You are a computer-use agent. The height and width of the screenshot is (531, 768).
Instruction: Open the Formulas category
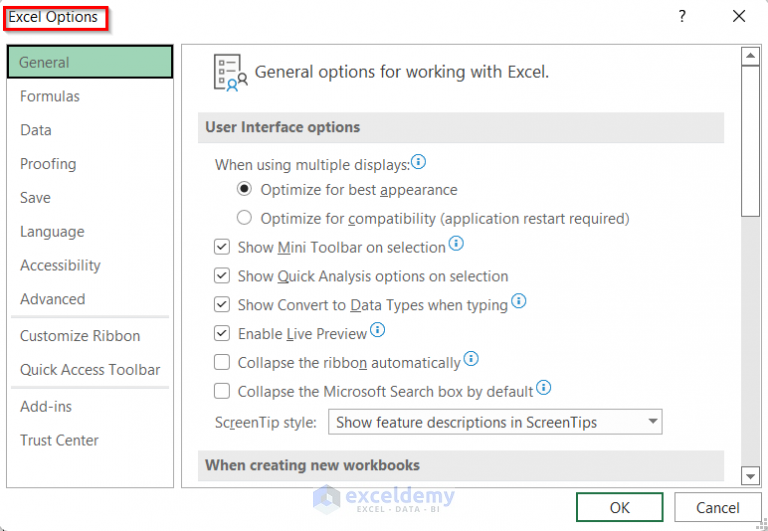click(50, 96)
